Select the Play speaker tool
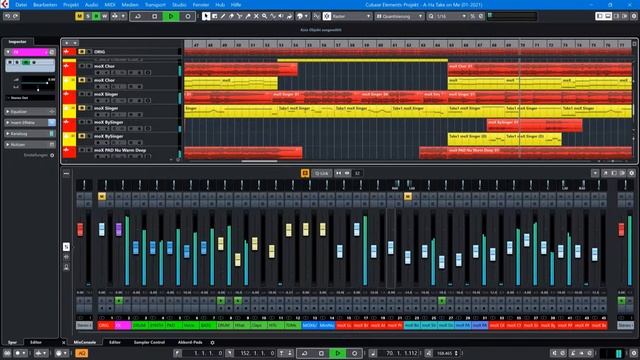 pyautogui.click(x=281, y=16)
